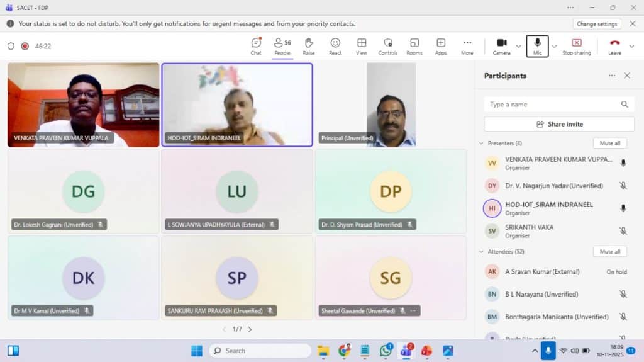Mute HOD-IOT_SIRAM INDRANEEL's microphone
This screenshot has height=362, width=644.
(623, 208)
